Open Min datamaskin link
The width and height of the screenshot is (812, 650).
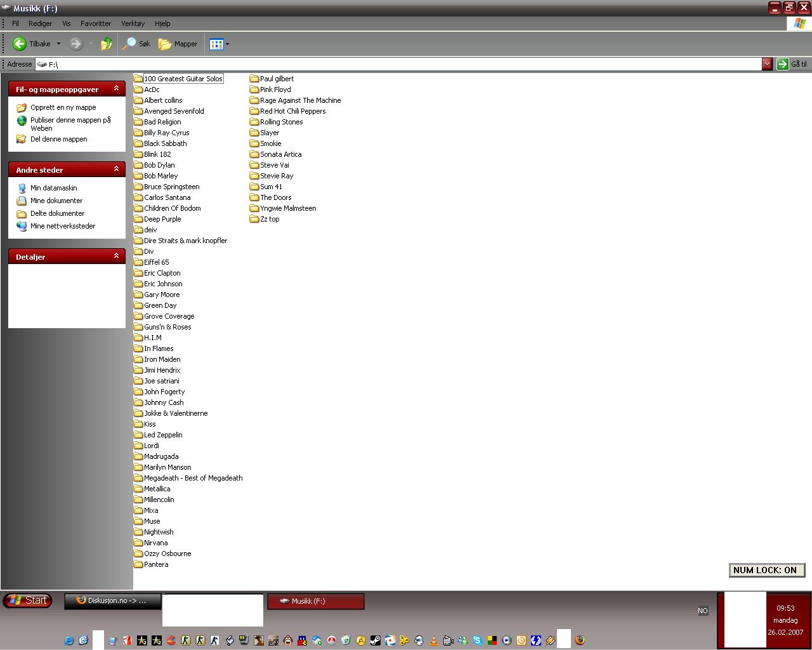pyautogui.click(x=54, y=188)
